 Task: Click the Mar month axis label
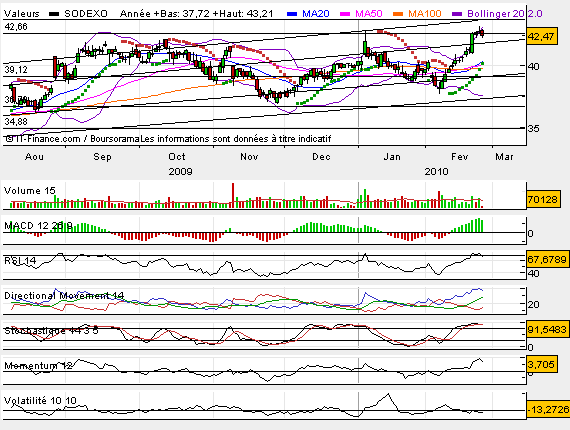click(x=504, y=157)
